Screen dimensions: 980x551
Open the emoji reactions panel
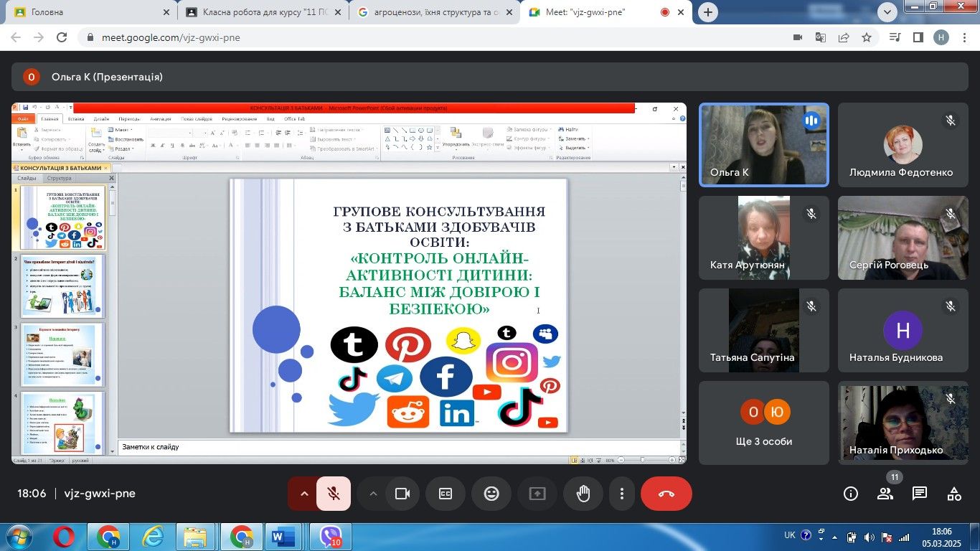click(x=491, y=494)
